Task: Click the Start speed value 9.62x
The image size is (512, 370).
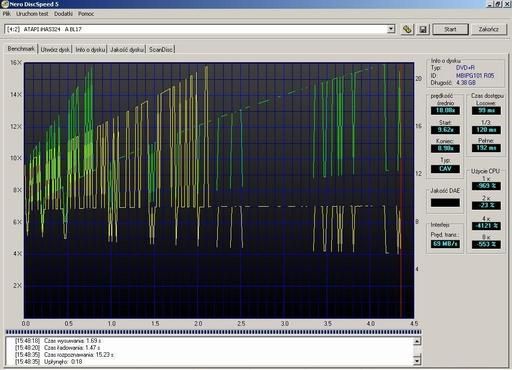Action: tap(445, 130)
